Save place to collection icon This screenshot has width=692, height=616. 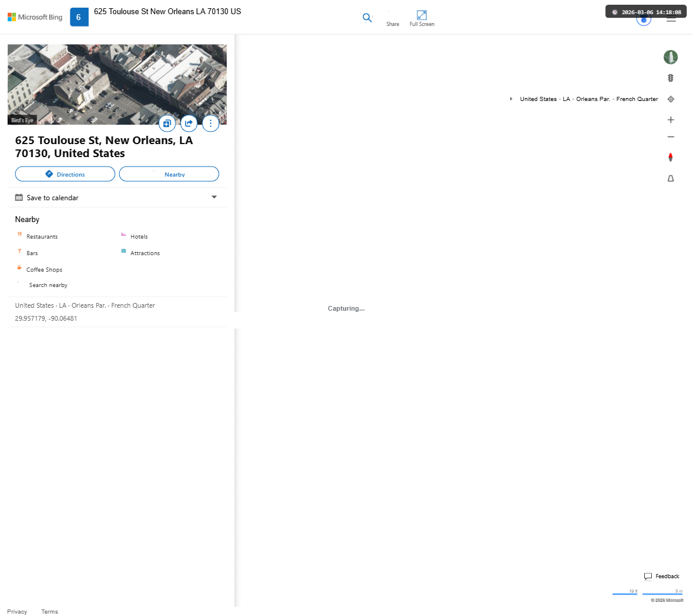[x=167, y=123]
